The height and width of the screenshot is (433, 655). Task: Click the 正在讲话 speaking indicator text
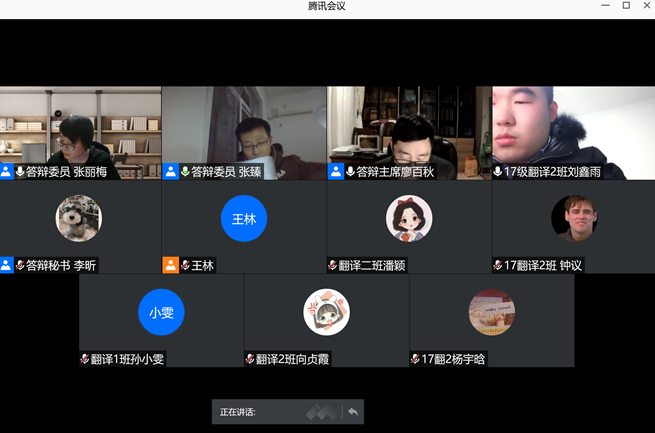pyautogui.click(x=238, y=412)
